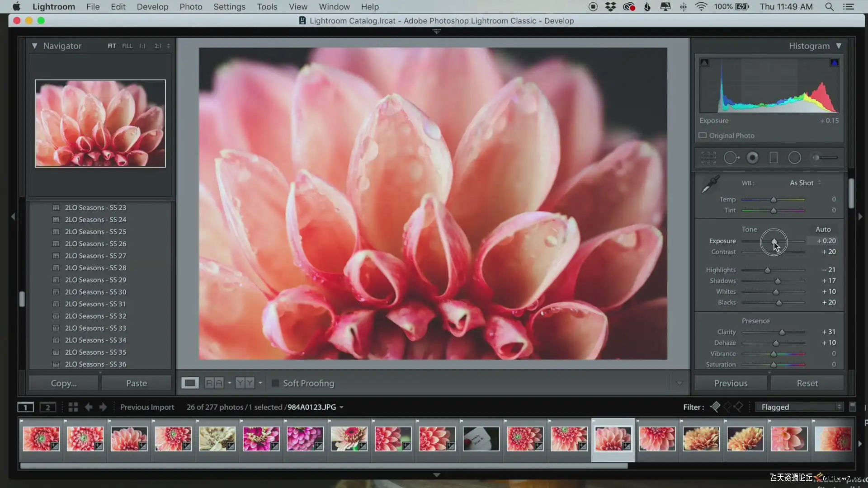Check the Original Photo box

pyautogui.click(x=703, y=136)
